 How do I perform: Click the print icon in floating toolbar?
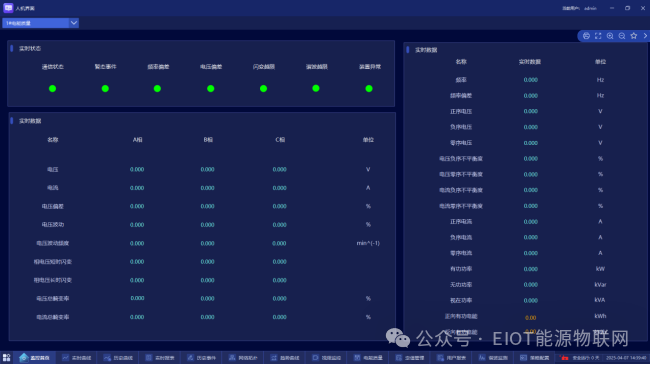(586, 36)
